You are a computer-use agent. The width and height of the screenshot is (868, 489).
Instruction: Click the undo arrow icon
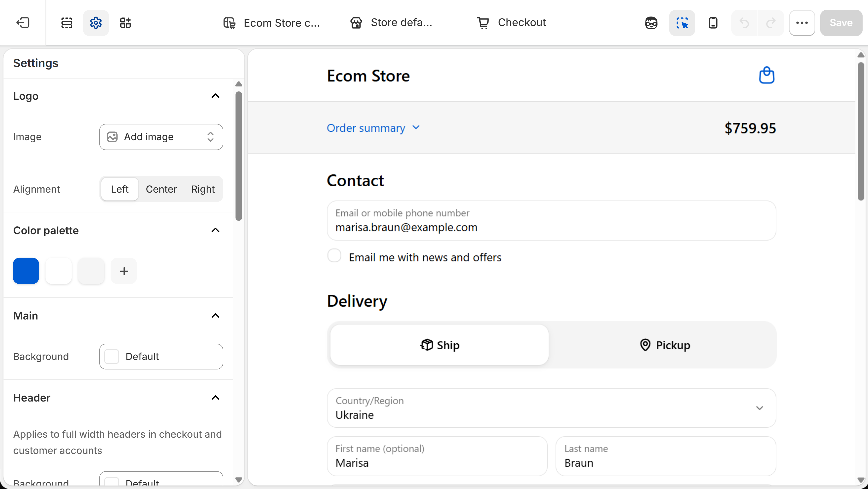[x=744, y=23]
